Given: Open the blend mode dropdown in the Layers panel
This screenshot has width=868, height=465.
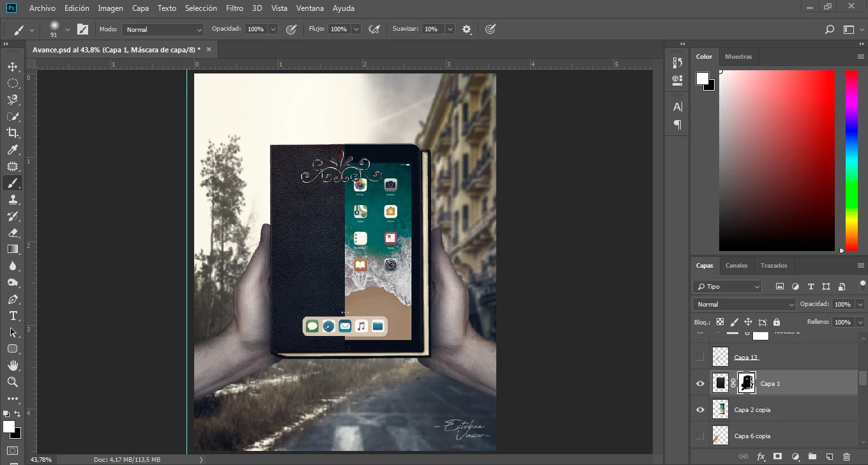Looking at the screenshot, I should coord(743,304).
